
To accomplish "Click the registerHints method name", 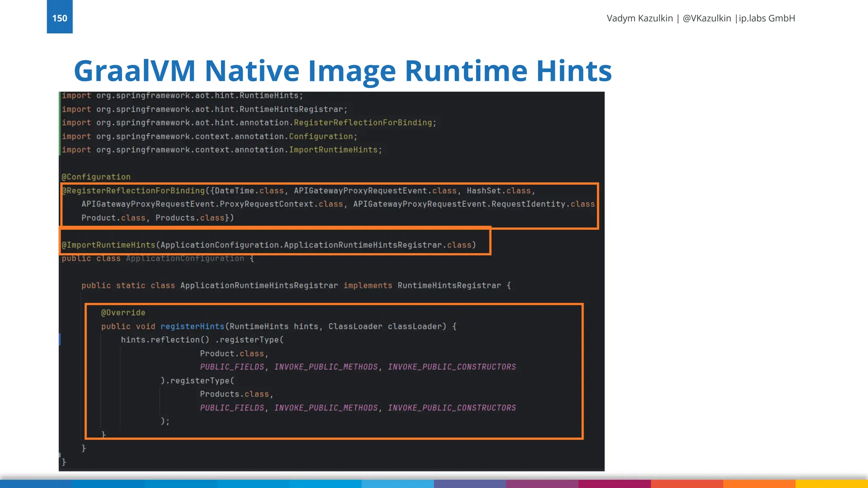I will 192,326.
